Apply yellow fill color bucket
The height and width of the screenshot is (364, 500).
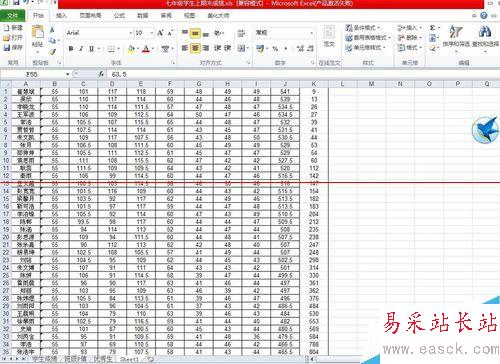pos(131,49)
